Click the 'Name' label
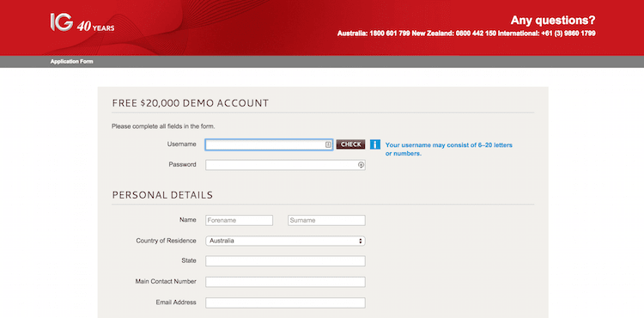The height and width of the screenshot is (318, 644). [188, 220]
